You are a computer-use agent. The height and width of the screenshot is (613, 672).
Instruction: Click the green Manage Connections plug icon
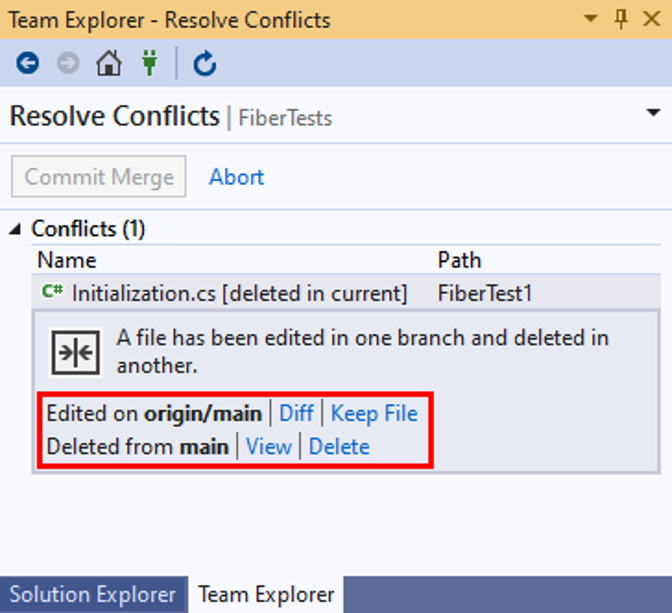150,64
